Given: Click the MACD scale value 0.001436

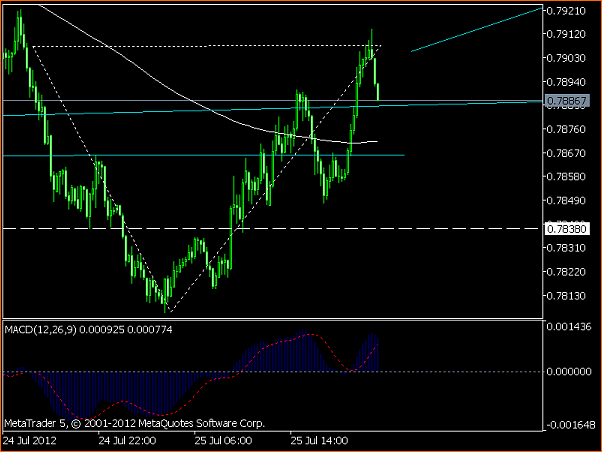Looking at the screenshot, I should click(x=569, y=327).
